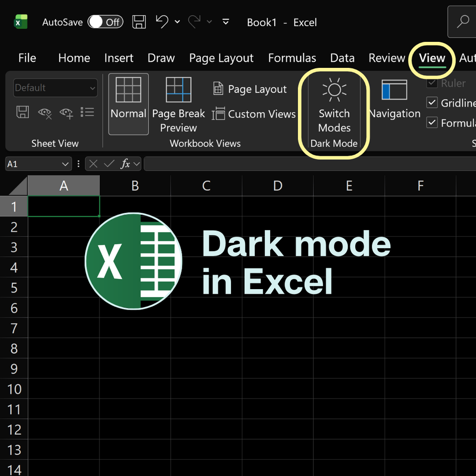476x476 pixels.
Task: Select row 7 header
Action: pos(14,328)
